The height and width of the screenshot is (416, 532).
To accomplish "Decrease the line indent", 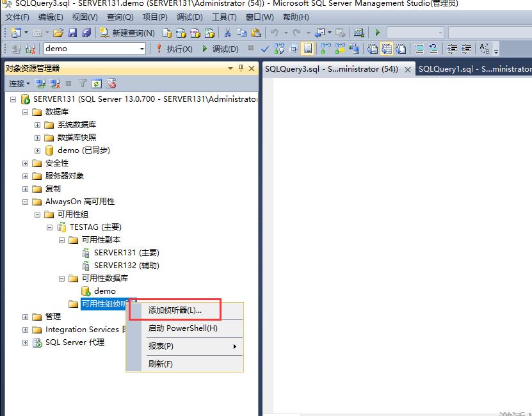I will (452, 49).
